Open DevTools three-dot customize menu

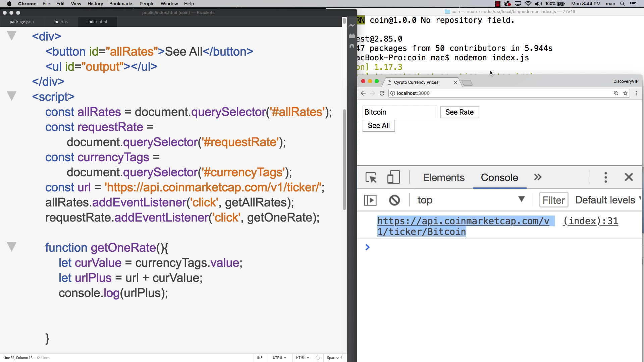coord(606,177)
